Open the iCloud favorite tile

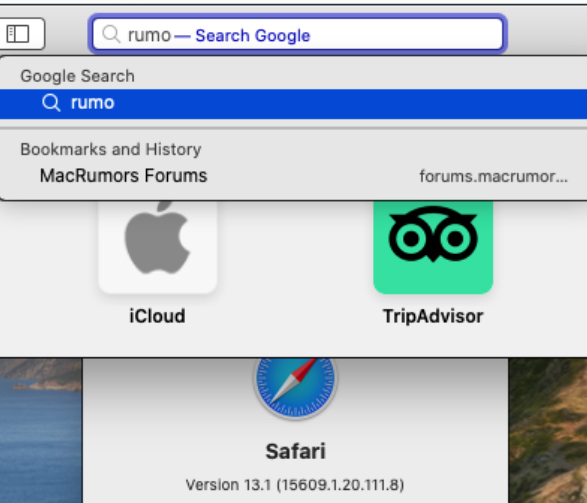158,247
